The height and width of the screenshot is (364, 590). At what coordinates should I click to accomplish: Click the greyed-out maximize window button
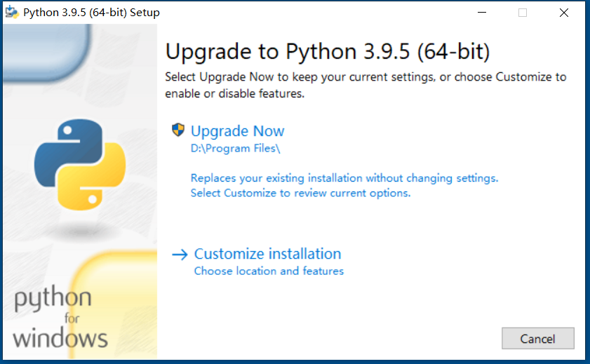tap(523, 13)
